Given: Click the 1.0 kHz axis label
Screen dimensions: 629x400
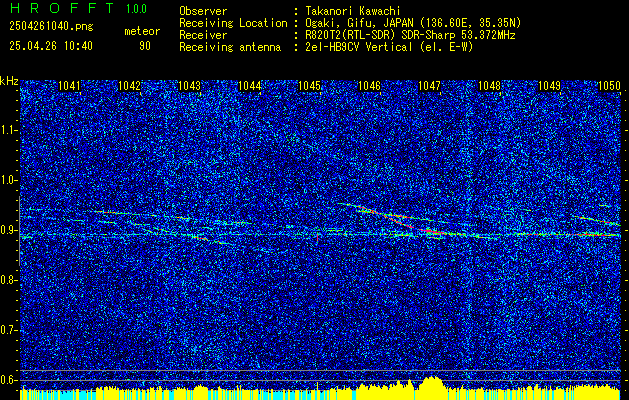Looking at the screenshot, I should point(8,181).
